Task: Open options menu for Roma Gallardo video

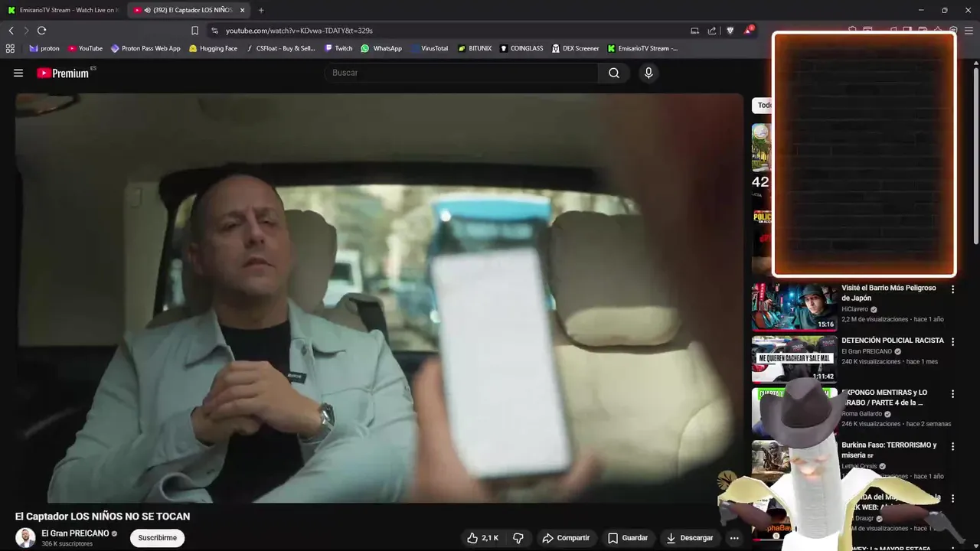Action: [952, 394]
